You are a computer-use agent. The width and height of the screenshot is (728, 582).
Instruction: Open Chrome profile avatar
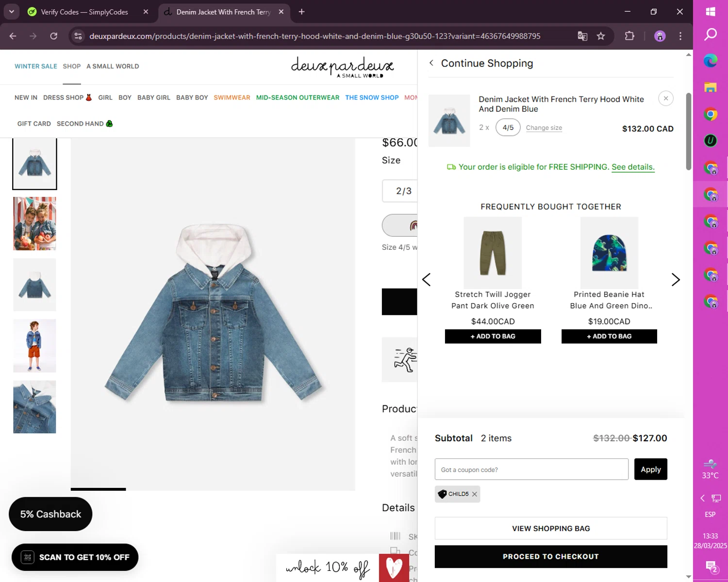pyautogui.click(x=660, y=36)
